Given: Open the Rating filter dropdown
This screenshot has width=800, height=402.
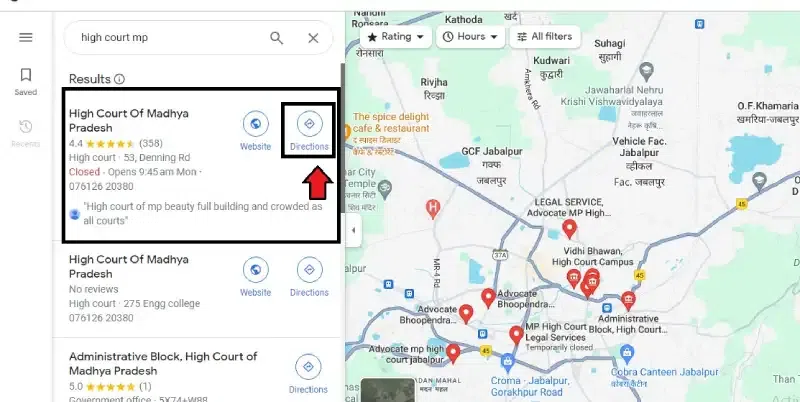Looking at the screenshot, I should coord(396,37).
